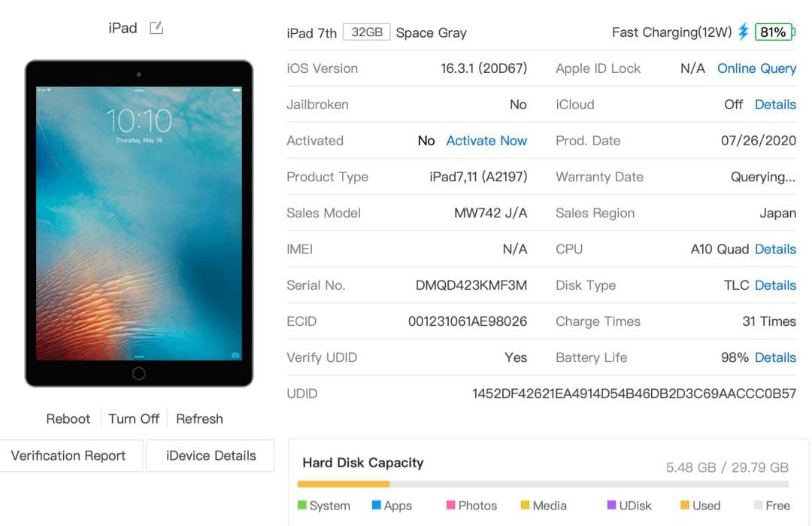Click the 81% battery indicator
Image resolution: width=812 pixels, height=526 pixels.
pos(774,32)
